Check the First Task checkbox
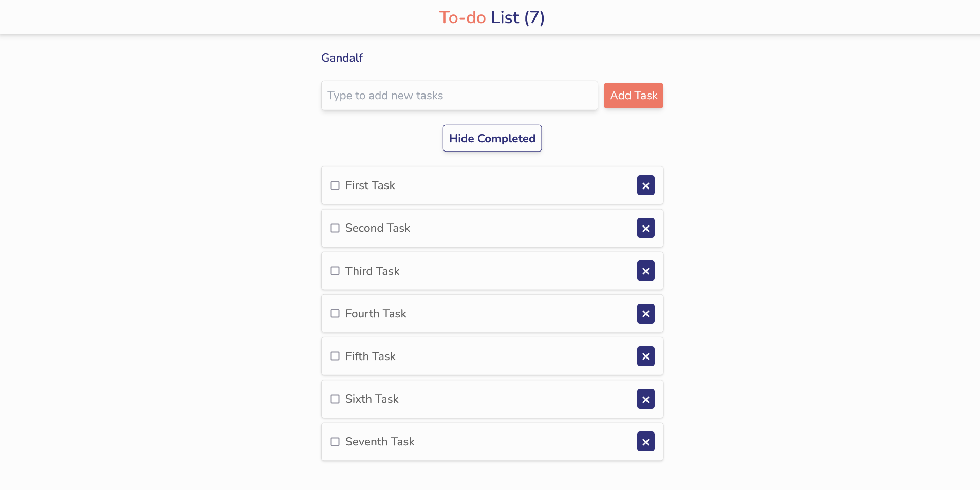 [x=335, y=185]
